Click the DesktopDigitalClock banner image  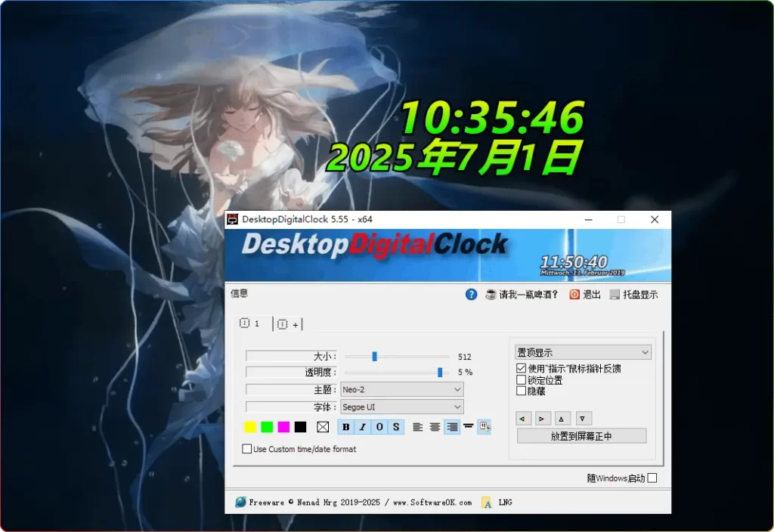[447, 255]
